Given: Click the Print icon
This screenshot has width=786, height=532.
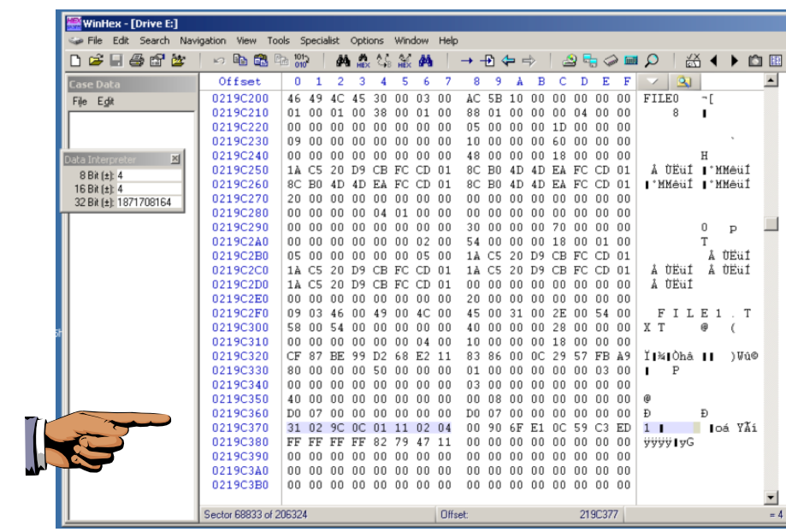Looking at the screenshot, I should point(136,61).
